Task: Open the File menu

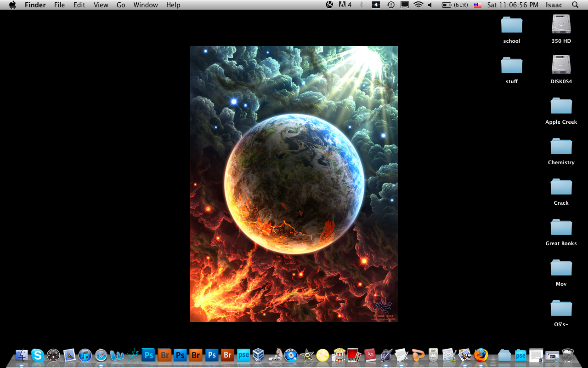Action: tap(59, 5)
